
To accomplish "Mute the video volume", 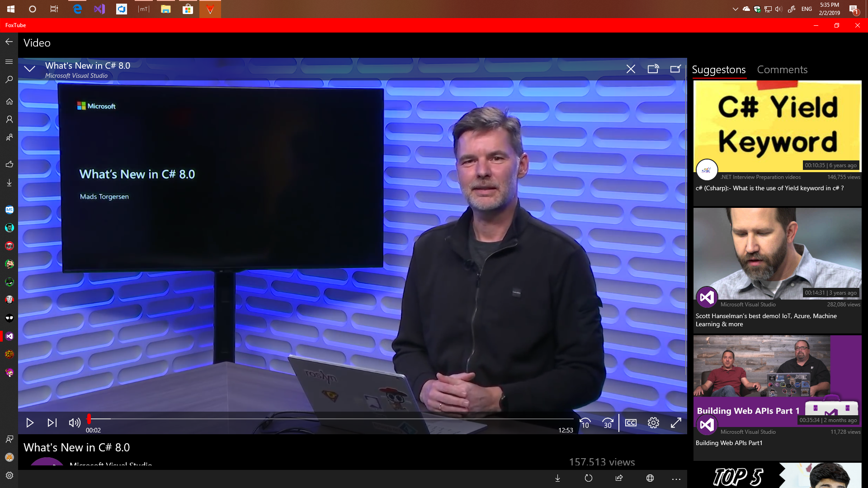I will (x=74, y=423).
